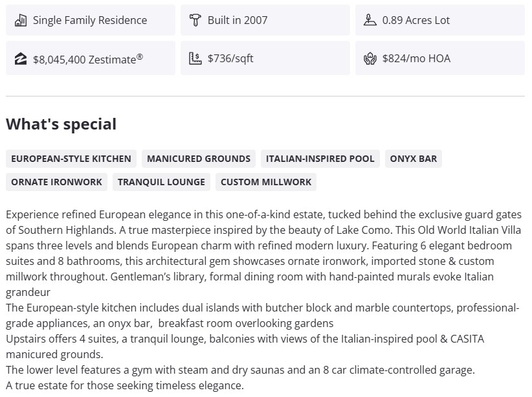Viewport: 532px width, 397px height.
Task: Click the Single Family Residence label
Action: tap(90, 20)
